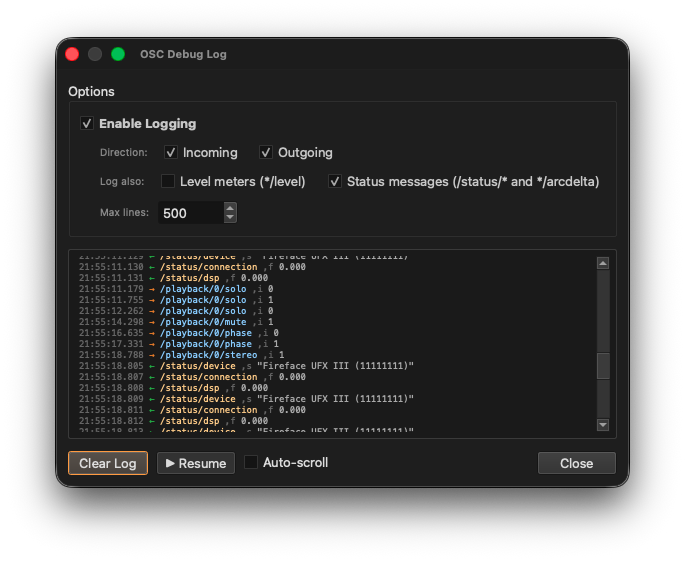Click the green window zoom button
685x561 pixels.
[x=118, y=54]
